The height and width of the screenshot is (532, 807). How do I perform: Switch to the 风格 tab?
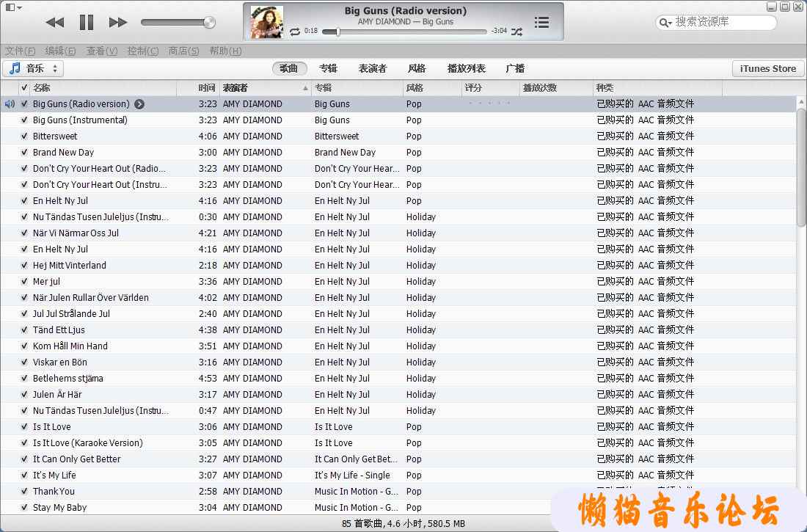tap(417, 68)
